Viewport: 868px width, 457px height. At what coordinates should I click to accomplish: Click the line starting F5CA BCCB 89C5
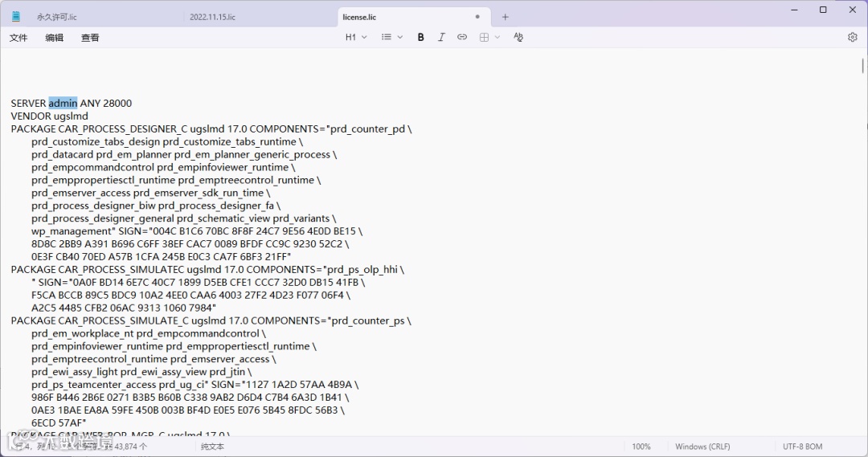click(x=190, y=295)
